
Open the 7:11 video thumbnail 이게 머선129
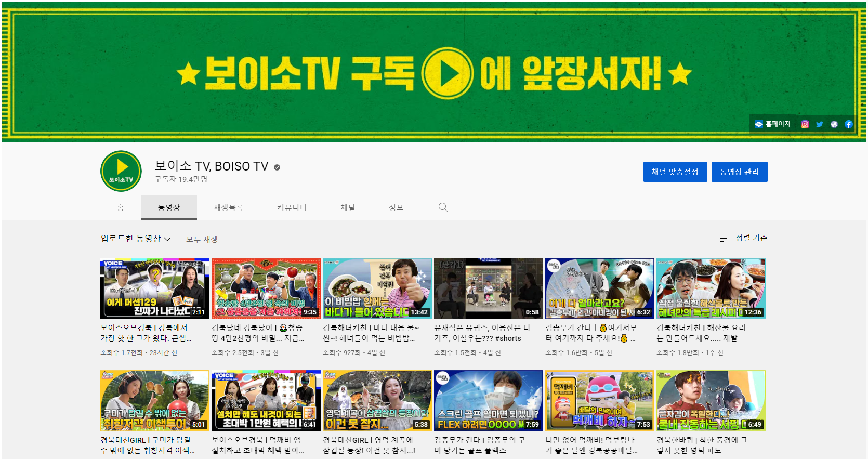click(x=155, y=288)
